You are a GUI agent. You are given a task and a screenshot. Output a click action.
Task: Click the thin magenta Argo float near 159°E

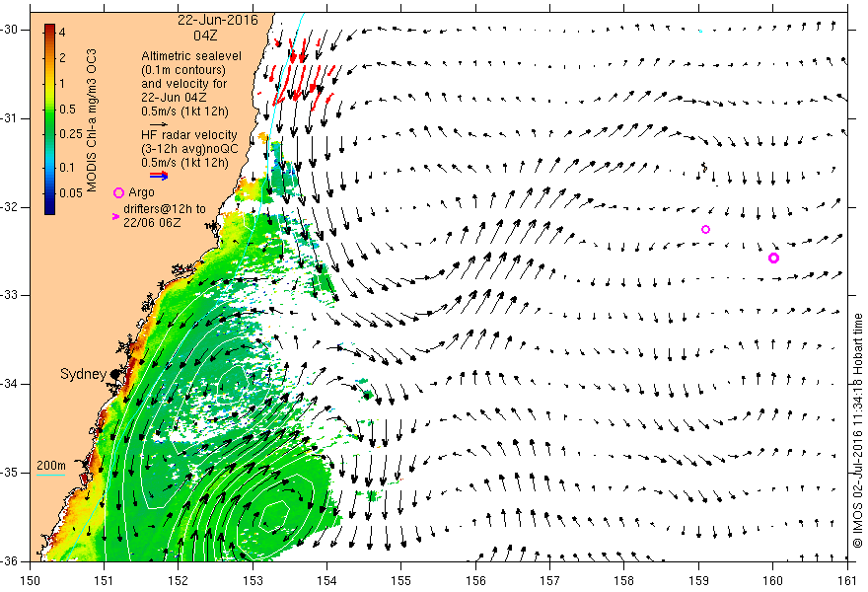(x=705, y=229)
